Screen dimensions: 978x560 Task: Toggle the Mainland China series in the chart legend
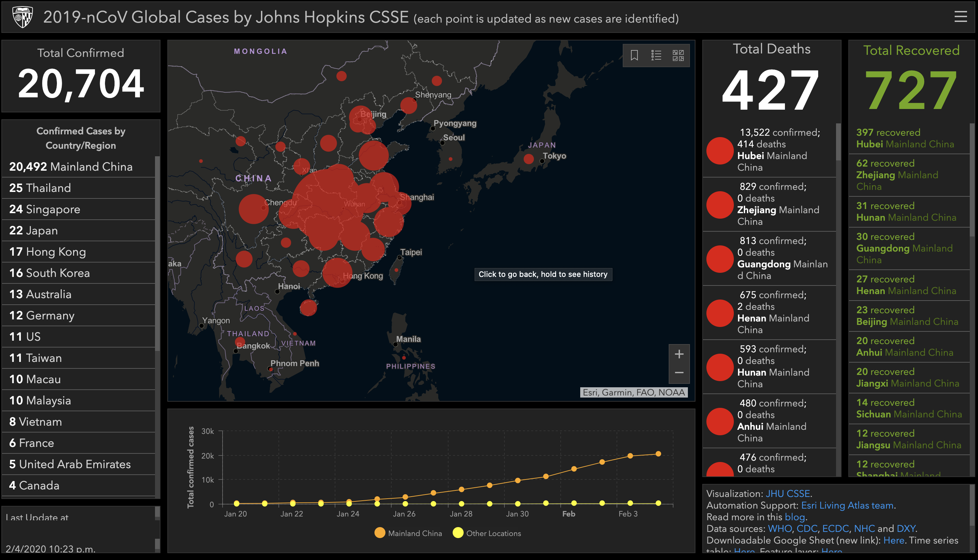pos(408,533)
